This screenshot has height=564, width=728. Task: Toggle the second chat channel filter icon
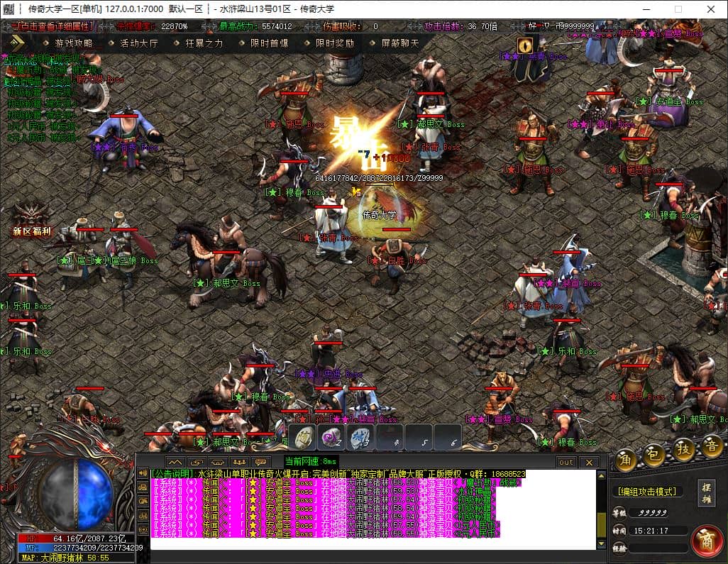(143, 487)
